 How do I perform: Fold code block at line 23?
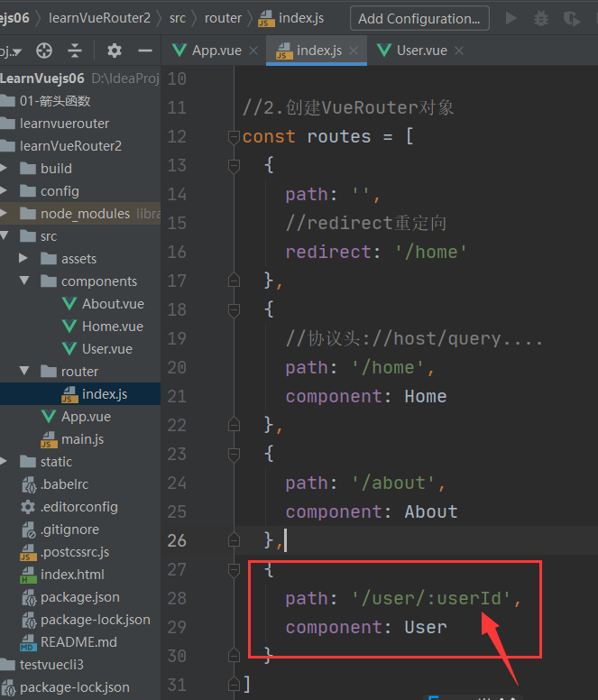click(234, 454)
